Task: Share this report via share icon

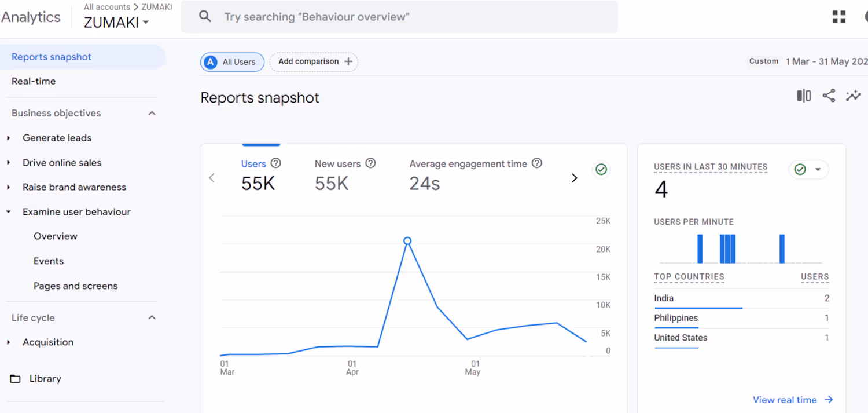Action: [x=829, y=96]
